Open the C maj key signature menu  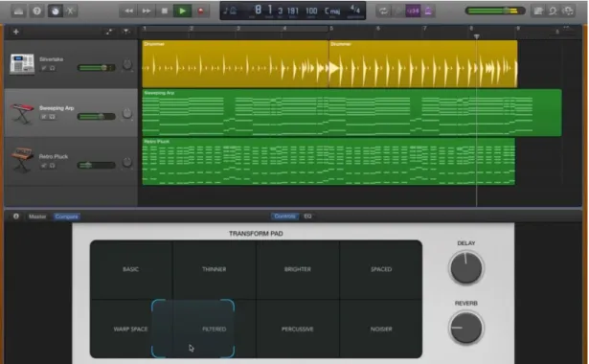(x=332, y=11)
